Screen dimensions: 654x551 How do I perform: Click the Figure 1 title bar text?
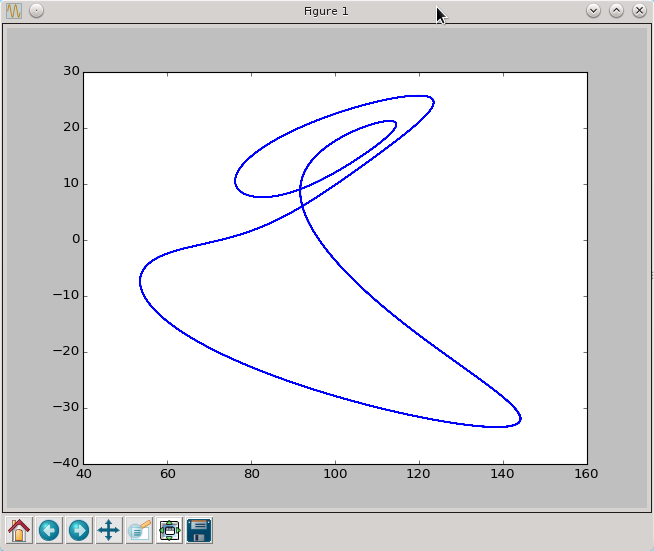326,11
